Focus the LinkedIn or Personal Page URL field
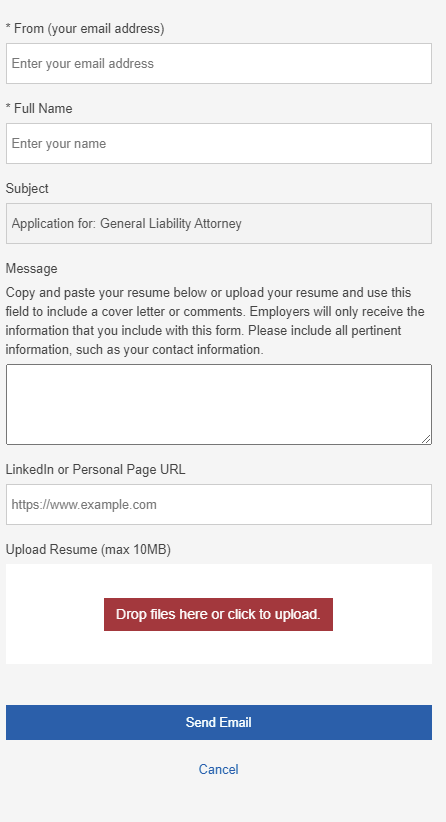 [x=219, y=504]
